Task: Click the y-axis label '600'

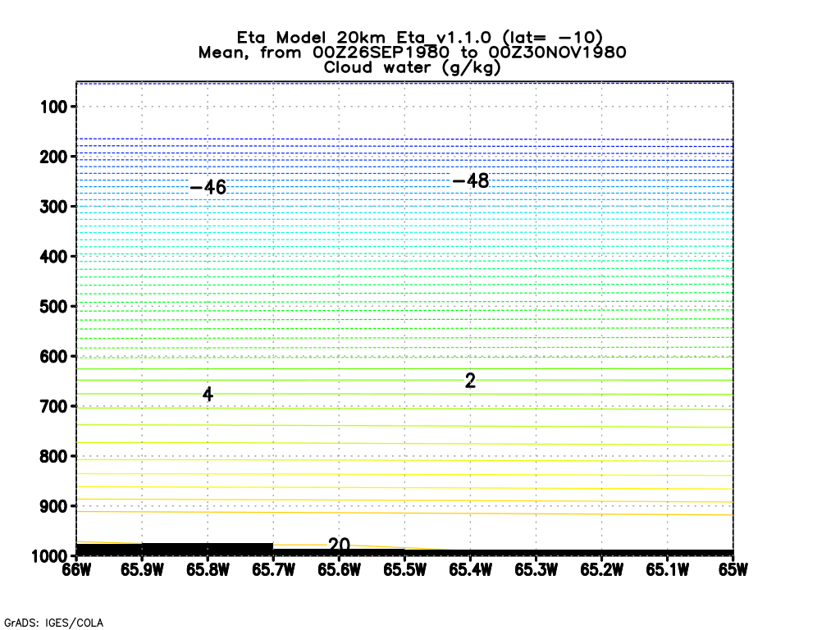Action: 54,357
